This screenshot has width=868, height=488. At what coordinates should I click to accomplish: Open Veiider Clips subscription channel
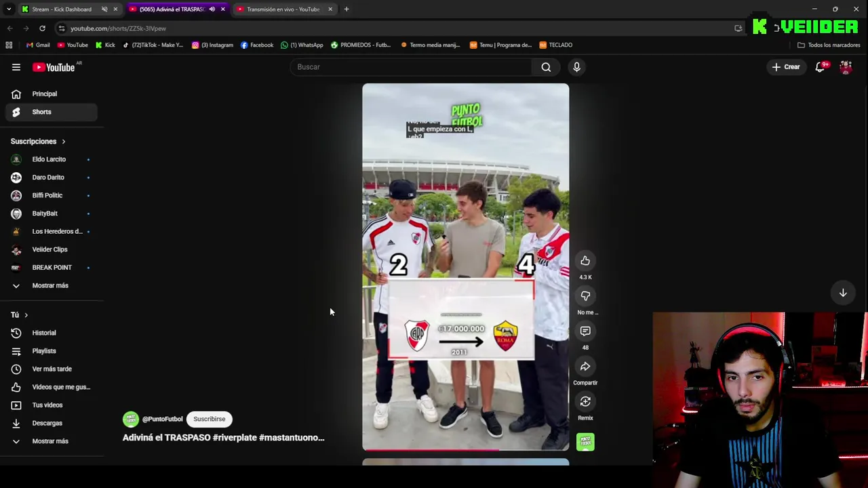point(52,249)
